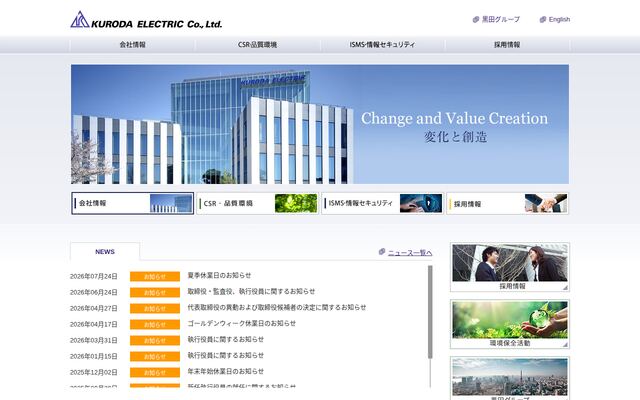
Task: Open news 代表取締役の異動および取締役候補者の決定
Action: pos(277,307)
